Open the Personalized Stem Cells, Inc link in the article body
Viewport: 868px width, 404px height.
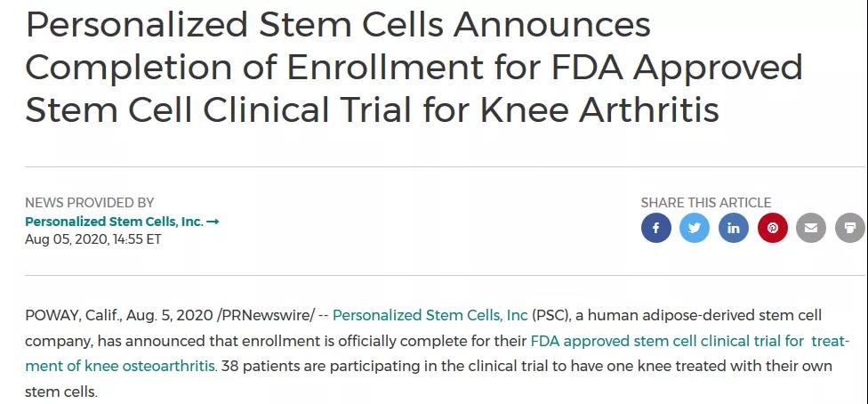[430, 316]
